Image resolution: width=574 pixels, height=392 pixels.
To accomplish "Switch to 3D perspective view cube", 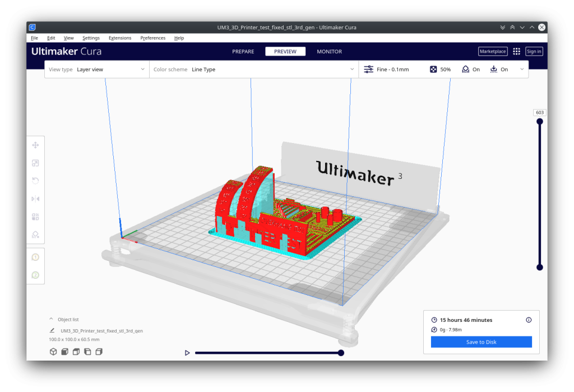I will (x=53, y=352).
